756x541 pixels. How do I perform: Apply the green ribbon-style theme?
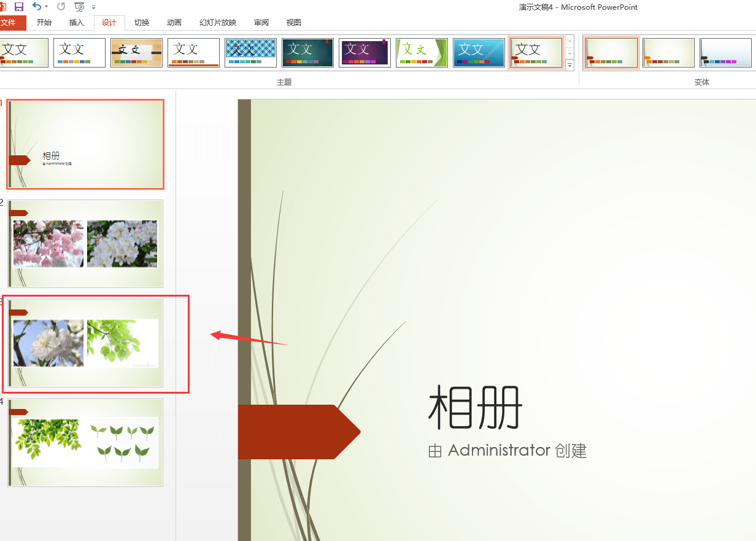coord(422,53)
